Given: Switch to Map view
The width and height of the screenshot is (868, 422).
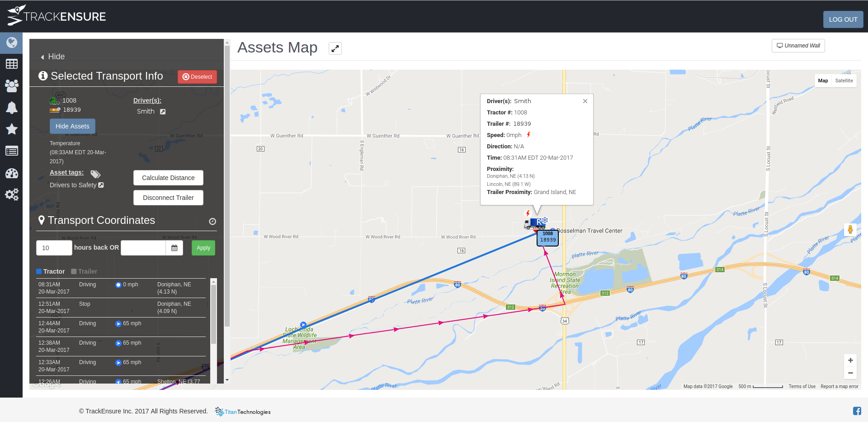Looking at the screenshot, I should (x=823, y=81).
